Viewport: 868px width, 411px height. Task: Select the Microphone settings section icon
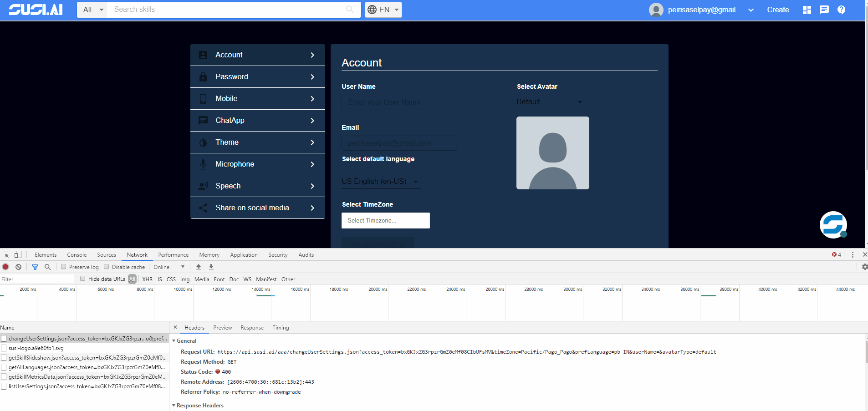pyautogui.click(x=203, y=164)
